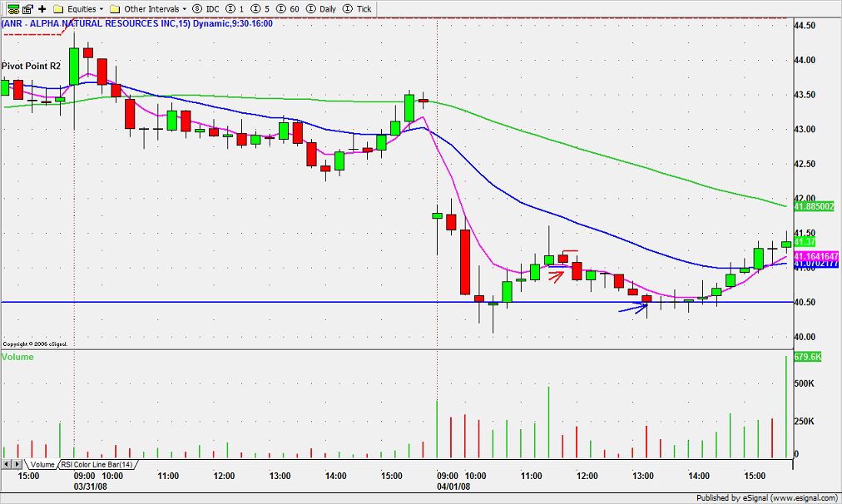The width and height of the screenshot is (842, 504).
Task: Click the 03/31/08 date label
Action: (x=90, y=487)
